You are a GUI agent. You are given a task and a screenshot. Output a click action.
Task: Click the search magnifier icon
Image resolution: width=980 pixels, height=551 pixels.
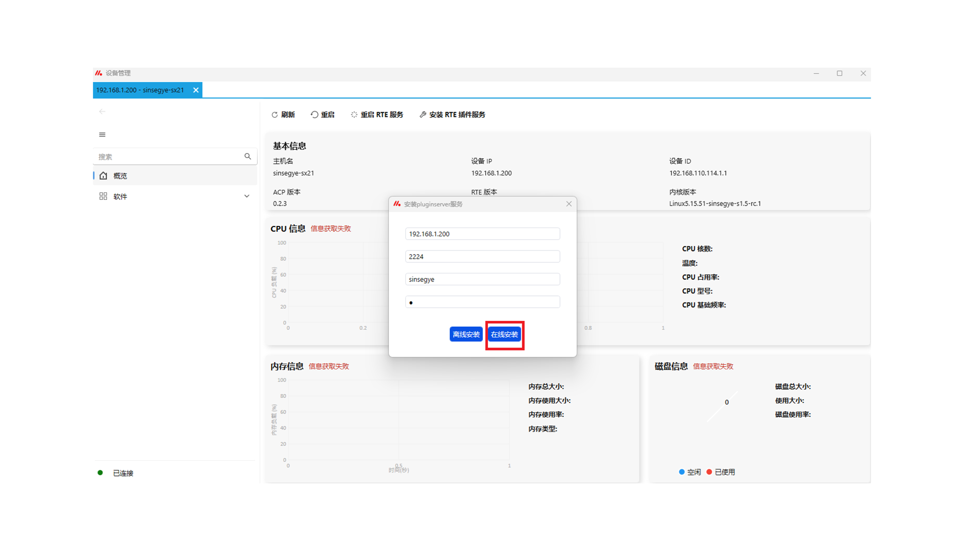(x=248, y=157)
